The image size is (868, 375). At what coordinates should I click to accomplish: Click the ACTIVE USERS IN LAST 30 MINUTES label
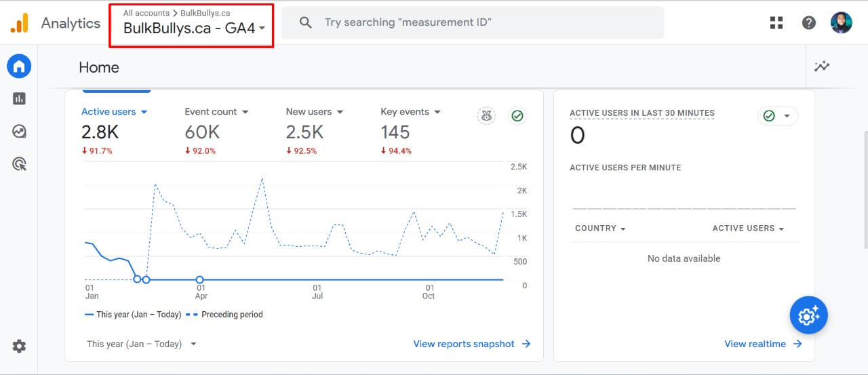(x=642, y=113)
